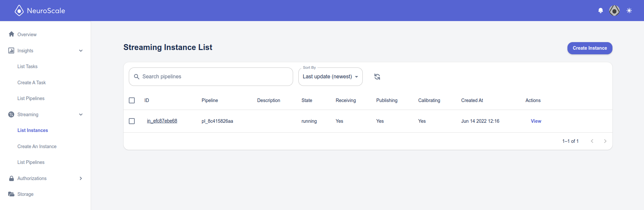Click the 1–1 of 1 pagination text

tap(570, 141)
